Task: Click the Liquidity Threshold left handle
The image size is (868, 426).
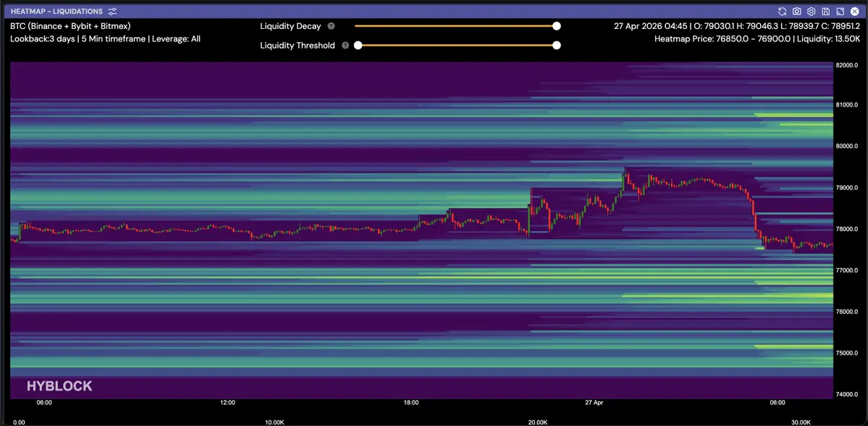Action: (358, 46)
